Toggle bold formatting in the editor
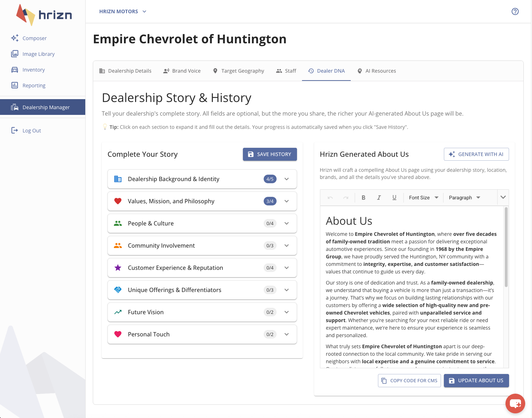532x418 pixels. pyautogui.click(x=363, y=198)
